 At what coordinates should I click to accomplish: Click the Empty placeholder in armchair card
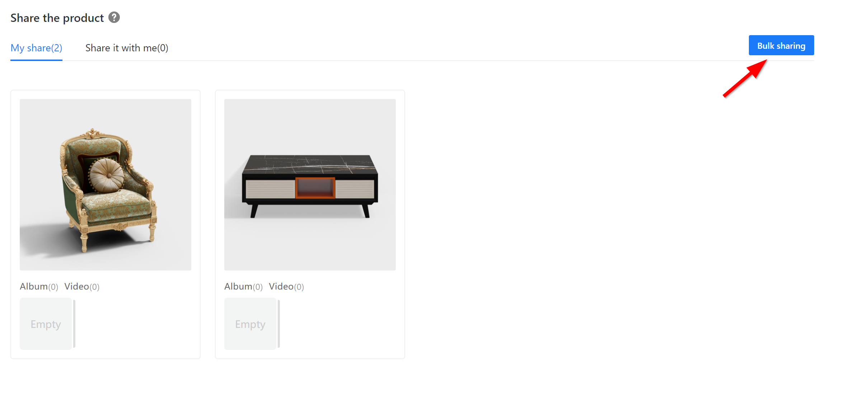click(x=46, y=324)
